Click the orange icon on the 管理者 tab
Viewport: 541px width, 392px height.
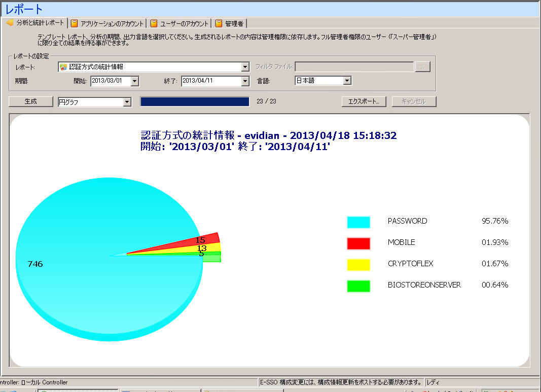219,23
